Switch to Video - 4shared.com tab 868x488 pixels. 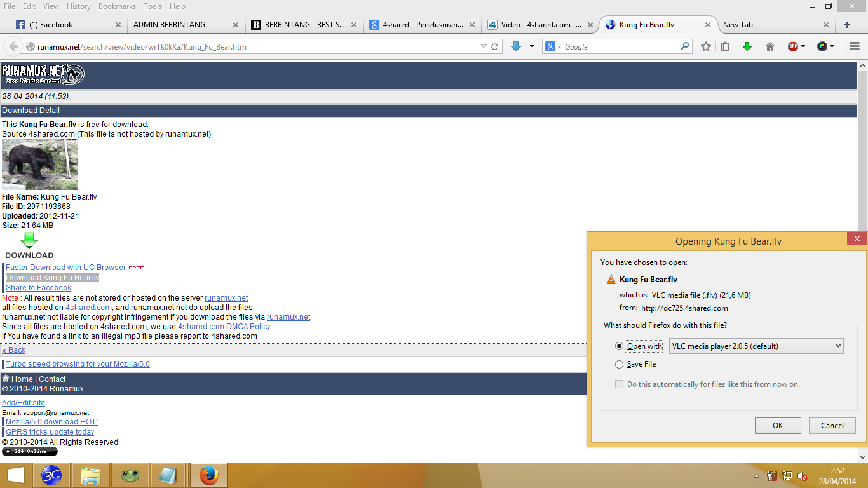tap(541, 25)
